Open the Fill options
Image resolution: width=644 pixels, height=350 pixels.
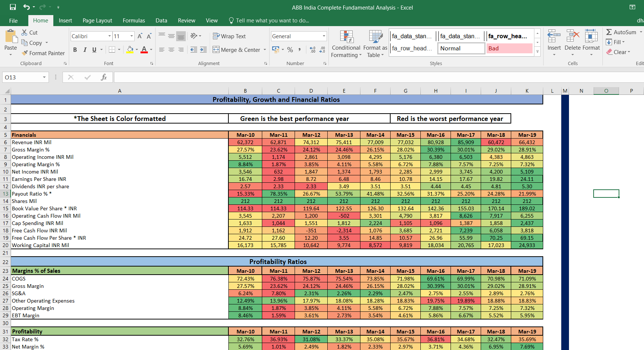pos(615,42)
